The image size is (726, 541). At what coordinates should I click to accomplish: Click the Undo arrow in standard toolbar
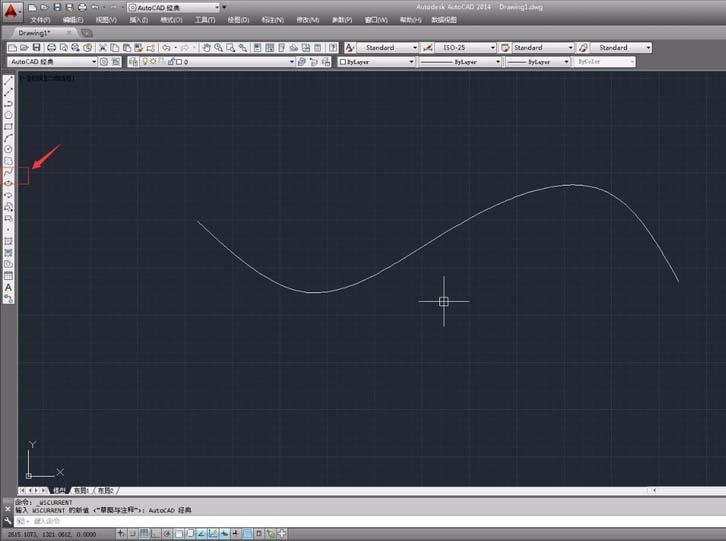(166, 48)
